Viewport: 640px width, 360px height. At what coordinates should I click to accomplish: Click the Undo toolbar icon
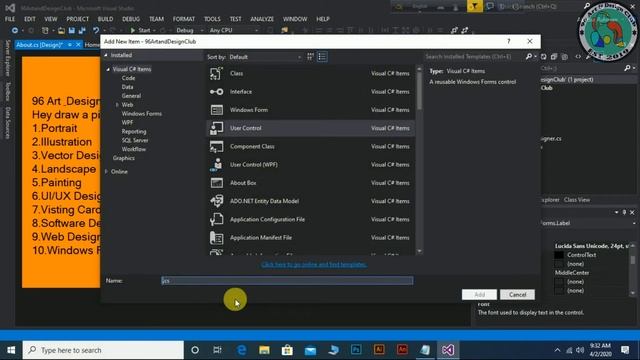click(x=96, y=30)
